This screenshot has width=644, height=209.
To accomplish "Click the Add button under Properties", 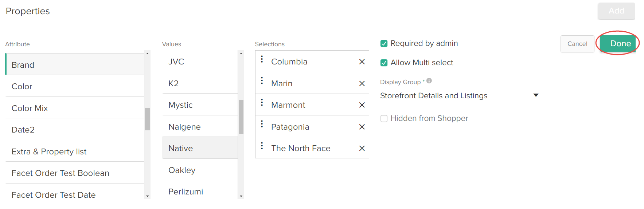I will pyautogui.click(x=616, y=11).
